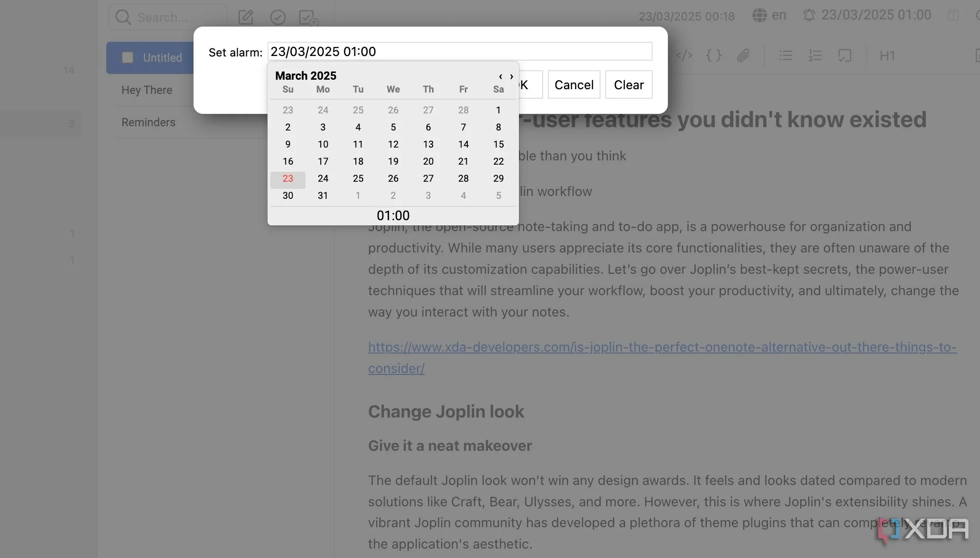Click the 01:00 time selector
This screenshot has width=980, height=558.
point(393,215)
